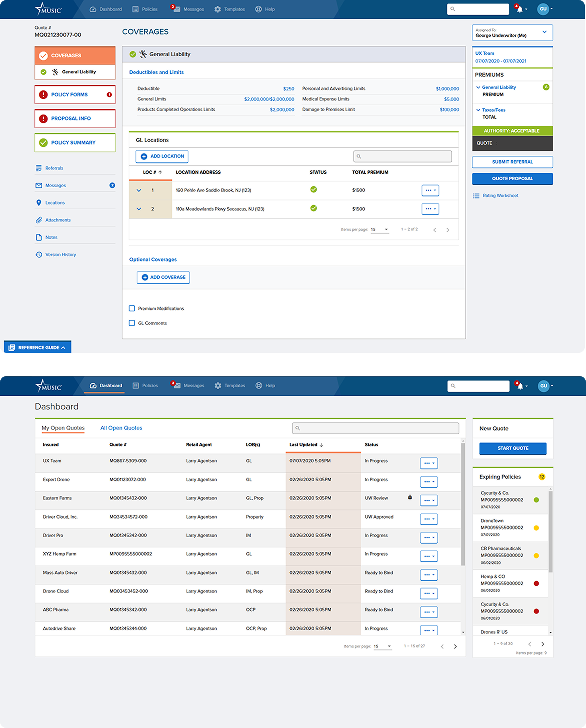Click the GL Locations search field
Viewport: 586px width, 728px height.
[402, 156]
